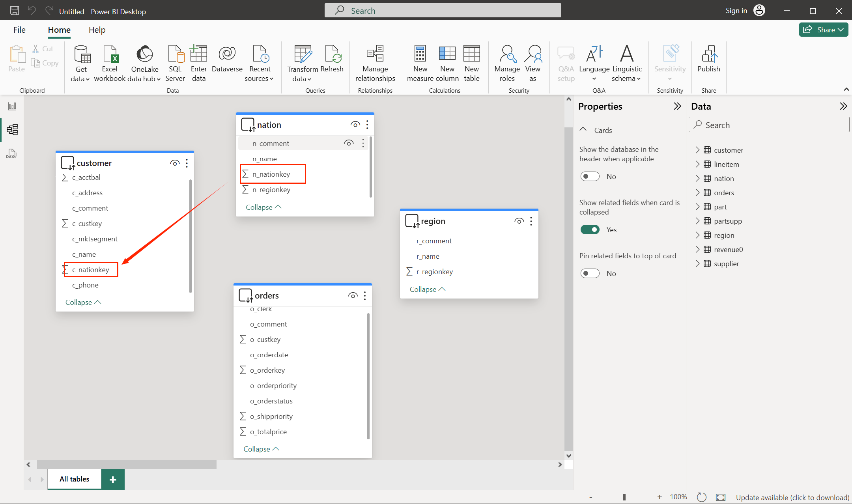
Task: Click the zoom slider handle
Action: pos(624,497)
